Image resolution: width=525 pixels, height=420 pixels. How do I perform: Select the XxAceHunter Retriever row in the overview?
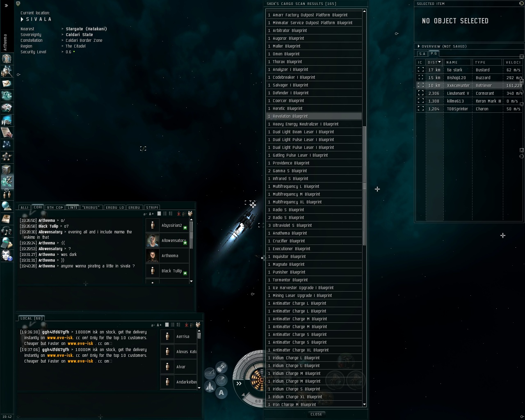tap(469, 85)
